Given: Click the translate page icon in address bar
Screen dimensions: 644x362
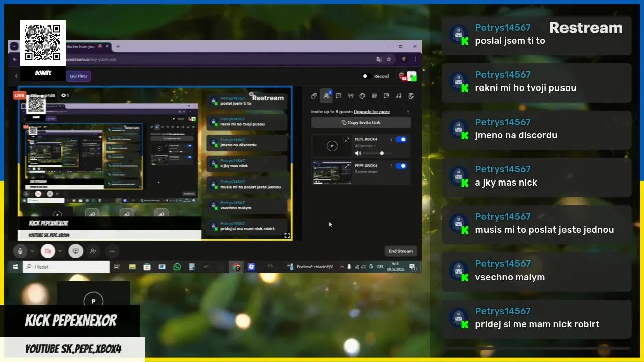Looking at the screenshot, I should click(x=379, y=59).
